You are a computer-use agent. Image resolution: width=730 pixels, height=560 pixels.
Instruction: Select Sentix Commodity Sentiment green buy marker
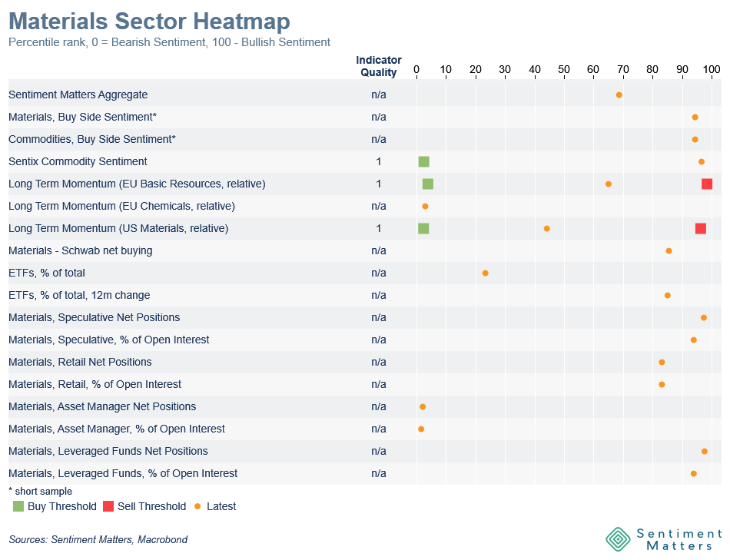click(423, 161)
